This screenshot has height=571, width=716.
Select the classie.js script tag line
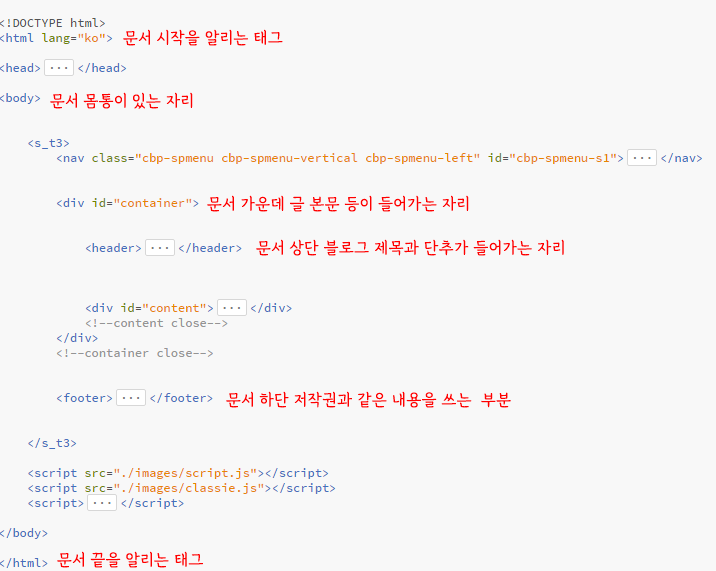[182, 488]
